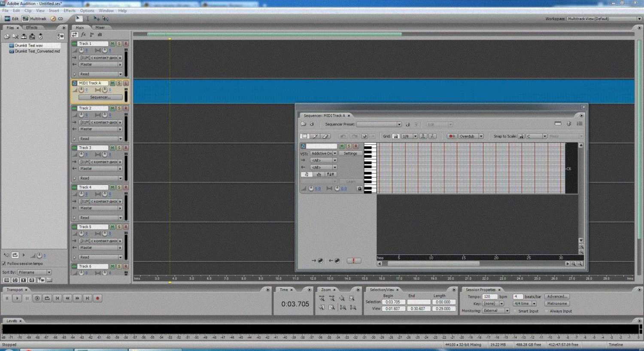Switch to the Mixer tab
This screenshot has height=351, width=644.
click(x=100, y=27)
